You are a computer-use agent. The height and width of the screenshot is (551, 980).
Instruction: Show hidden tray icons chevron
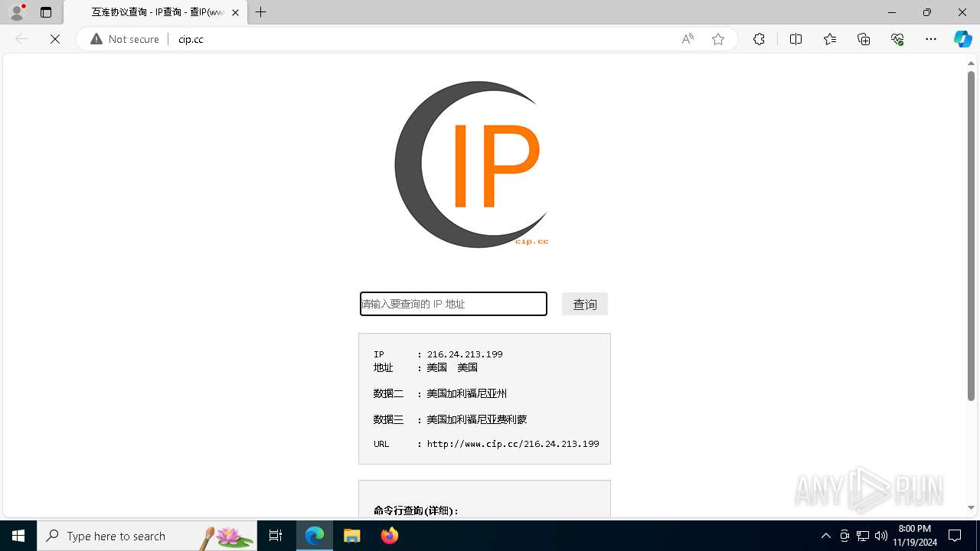click(x=825, y=536)
